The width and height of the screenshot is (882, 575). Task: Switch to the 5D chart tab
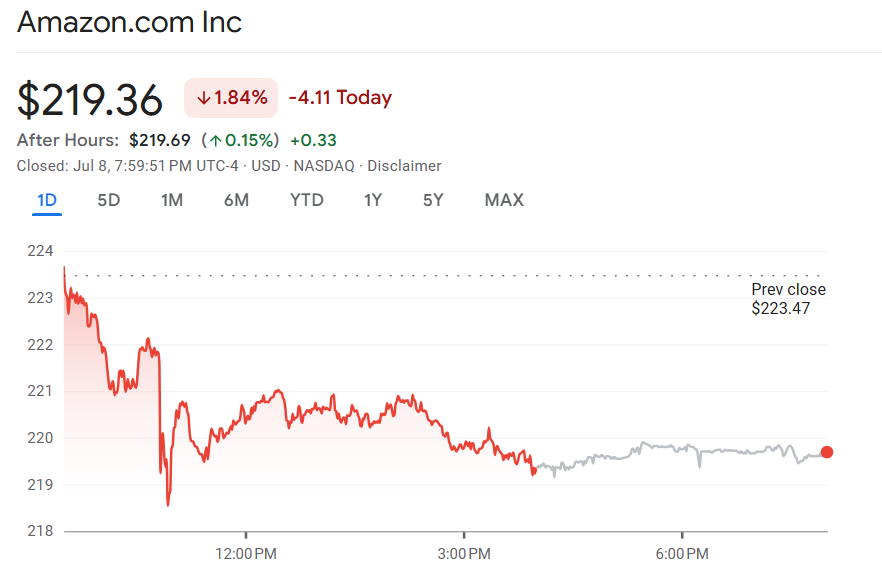pyautogui.click(x=108, y=200)
